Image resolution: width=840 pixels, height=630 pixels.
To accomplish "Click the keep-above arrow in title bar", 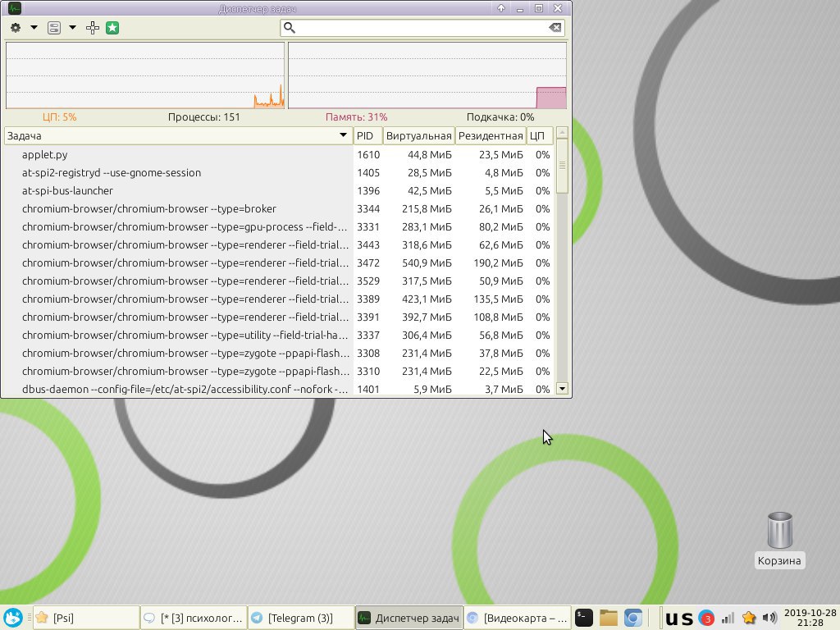I will [501, 8].
